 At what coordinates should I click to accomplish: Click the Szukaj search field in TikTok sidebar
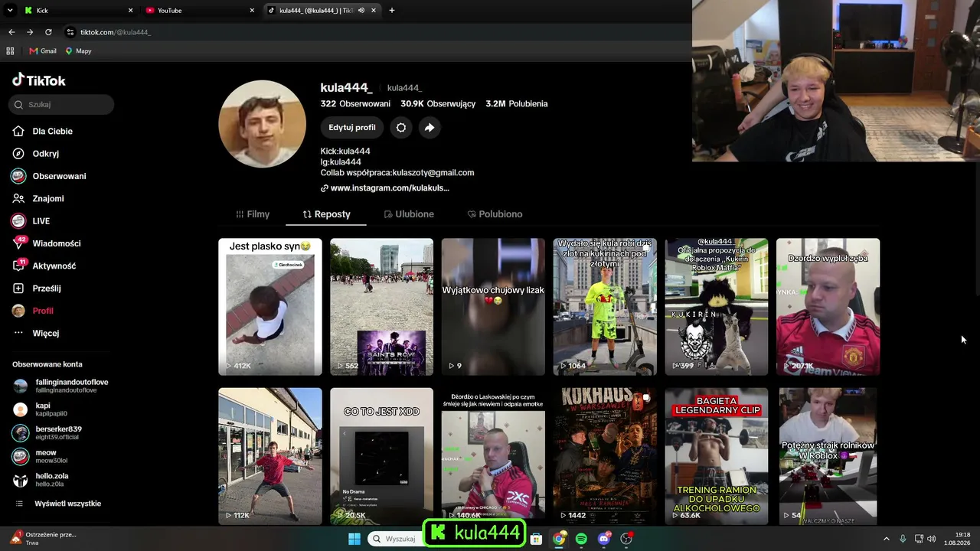pos(61,105)
